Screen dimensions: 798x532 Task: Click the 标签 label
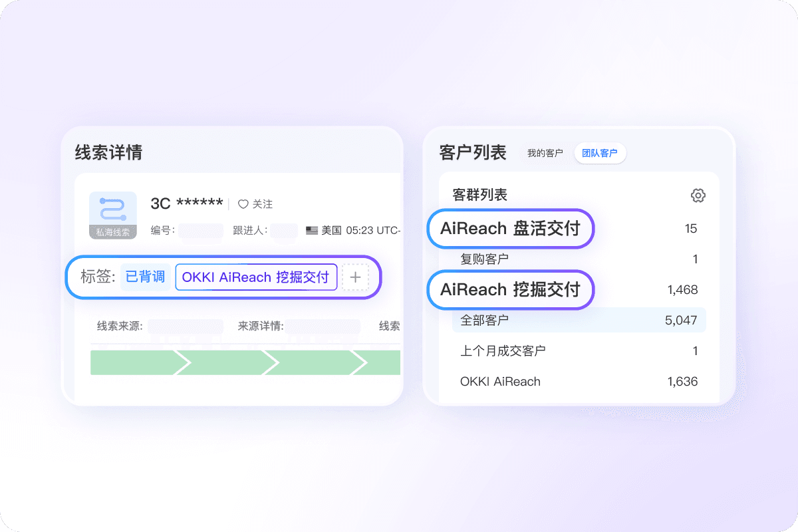pyautogui.click(x=98, y=277)
